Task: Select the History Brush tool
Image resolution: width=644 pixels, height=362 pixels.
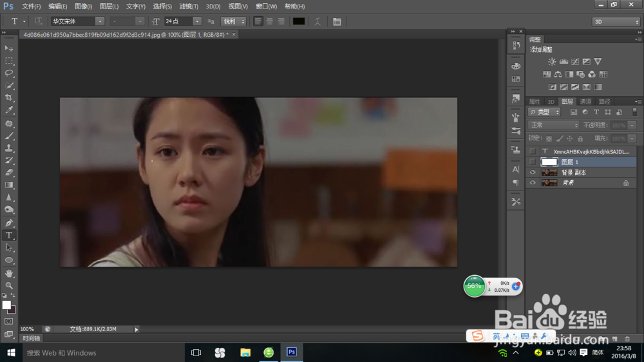Action: coord(9,160)
